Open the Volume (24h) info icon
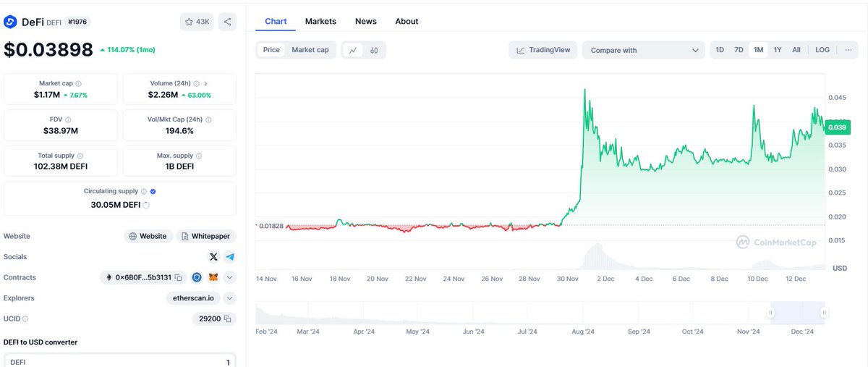This screenshot has width=868, height=367. 195,84
